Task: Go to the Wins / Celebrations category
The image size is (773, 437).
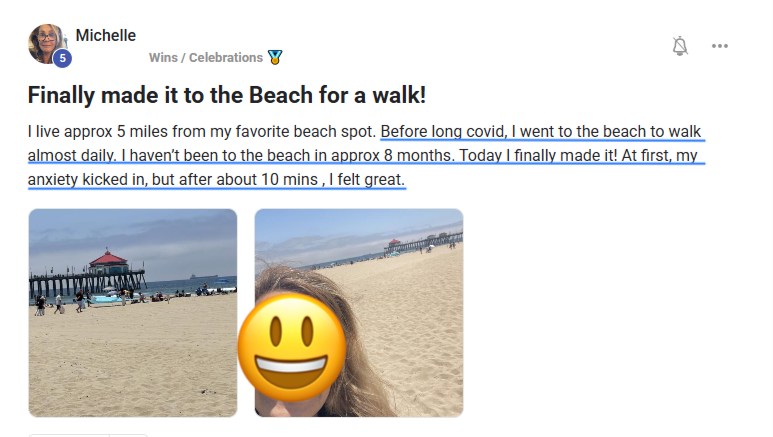Action: point(205,58)
